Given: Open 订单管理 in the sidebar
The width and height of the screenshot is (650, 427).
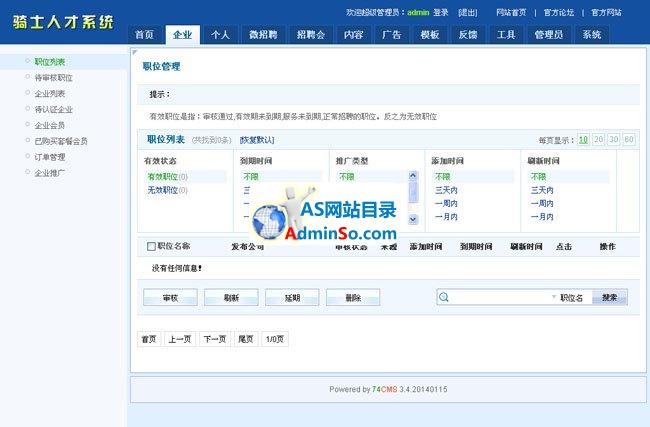Looking at the screenshot, I should coord(50,157).
